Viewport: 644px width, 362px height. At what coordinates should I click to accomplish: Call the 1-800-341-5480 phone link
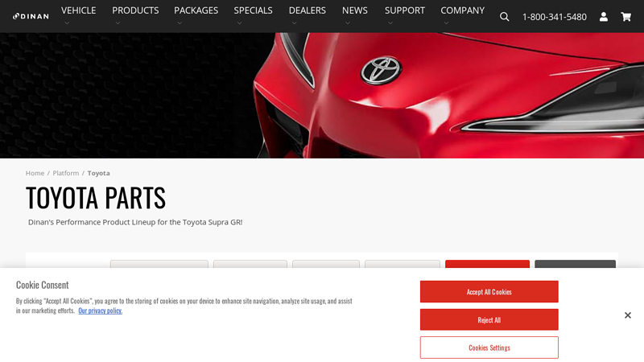[x=554, y=17]
